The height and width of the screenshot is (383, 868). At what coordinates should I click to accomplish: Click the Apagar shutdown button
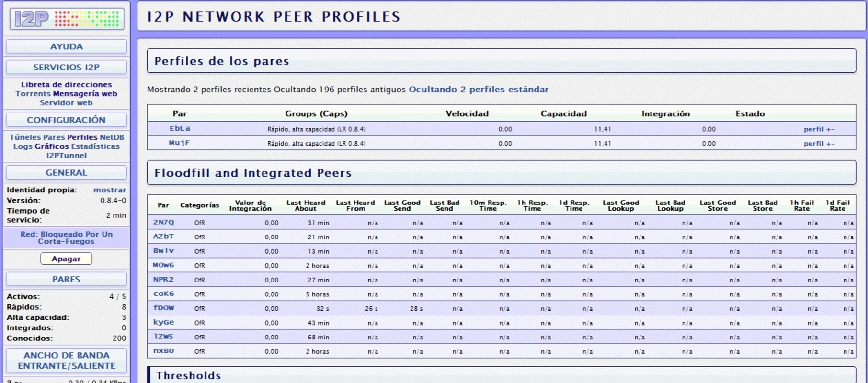click(x=66, y=259)
